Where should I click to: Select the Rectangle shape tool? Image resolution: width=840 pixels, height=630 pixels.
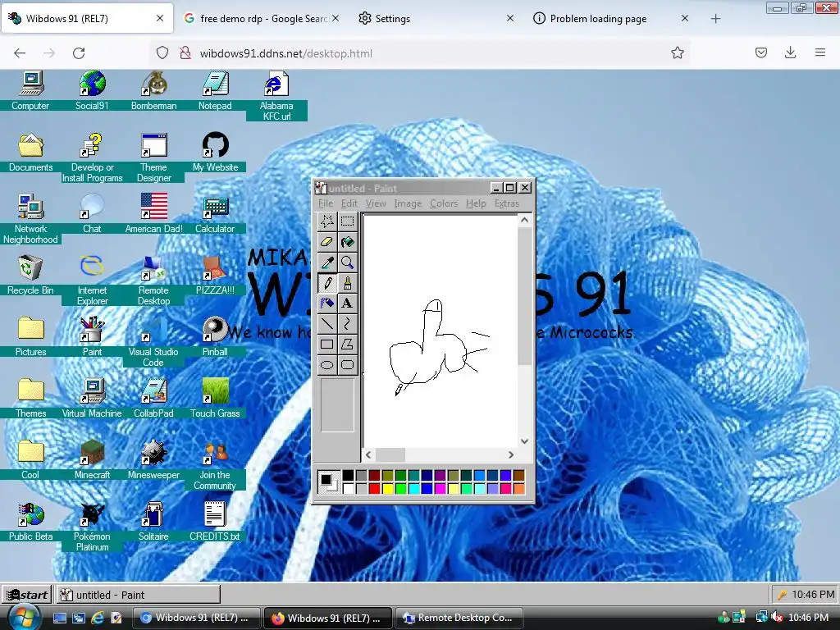pos(326,345)
